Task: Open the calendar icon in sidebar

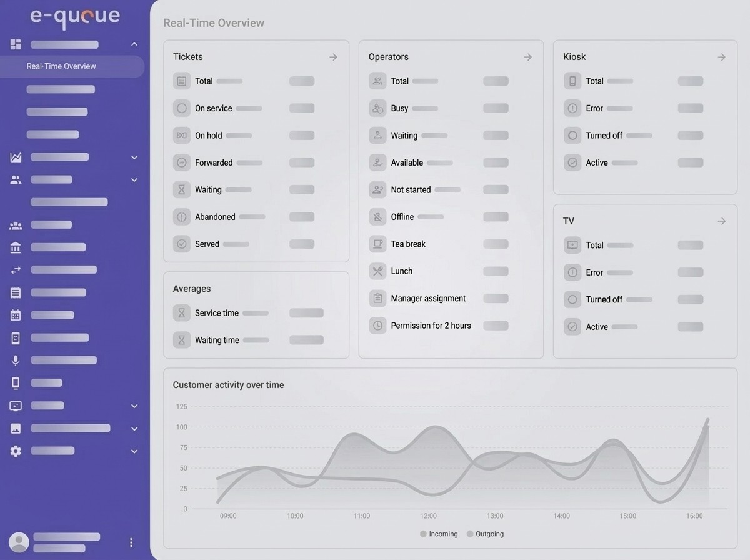Action: (16, 316)
